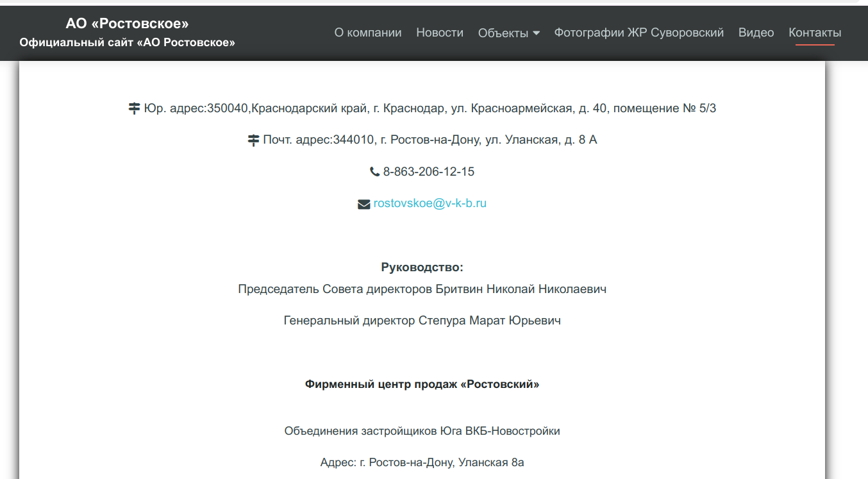The image size is (868, 479).
Task: Open the Видео page
Action: (756, 33)
